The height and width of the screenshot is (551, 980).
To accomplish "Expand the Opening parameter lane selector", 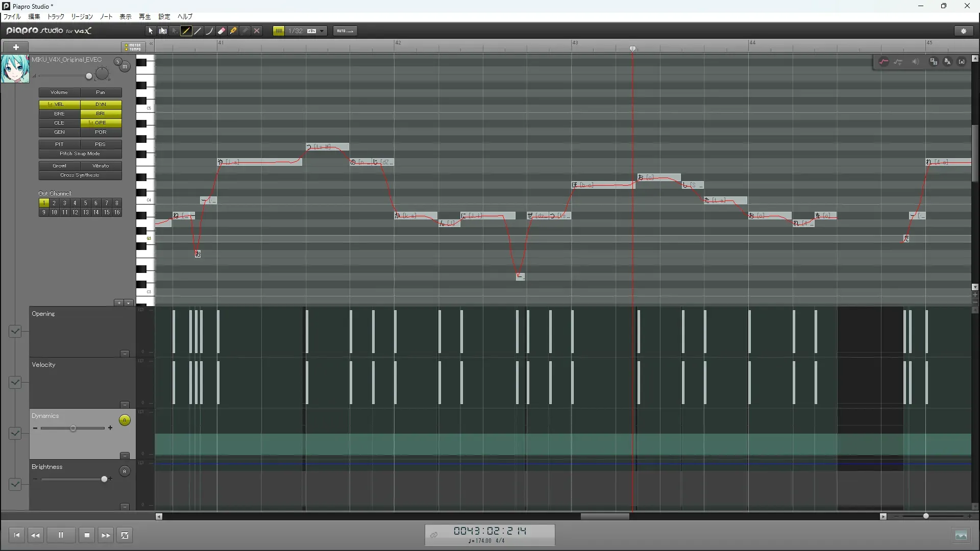I will point(15,332).
